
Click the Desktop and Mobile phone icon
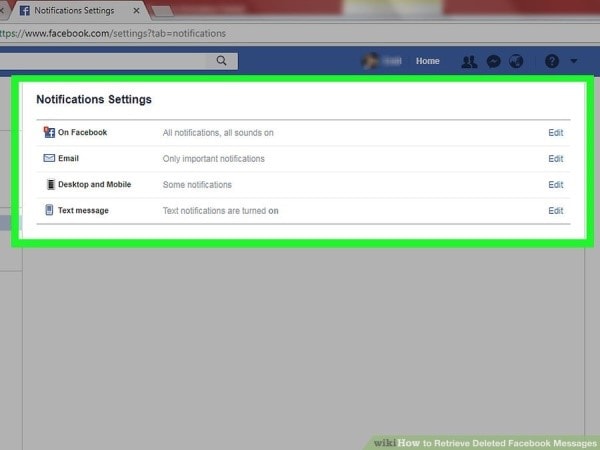pyautogui.click(x=51, y=184)
